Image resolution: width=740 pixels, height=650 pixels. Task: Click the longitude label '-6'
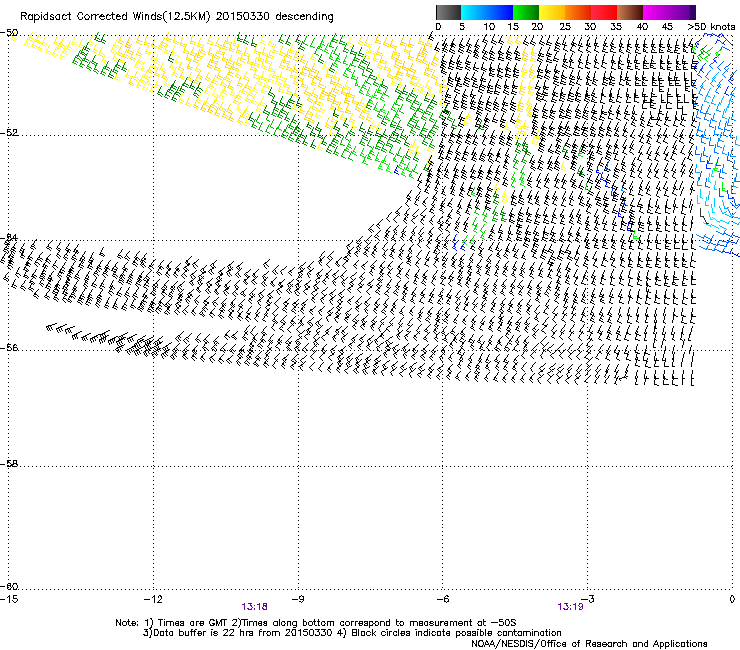[x=443, y=599]
